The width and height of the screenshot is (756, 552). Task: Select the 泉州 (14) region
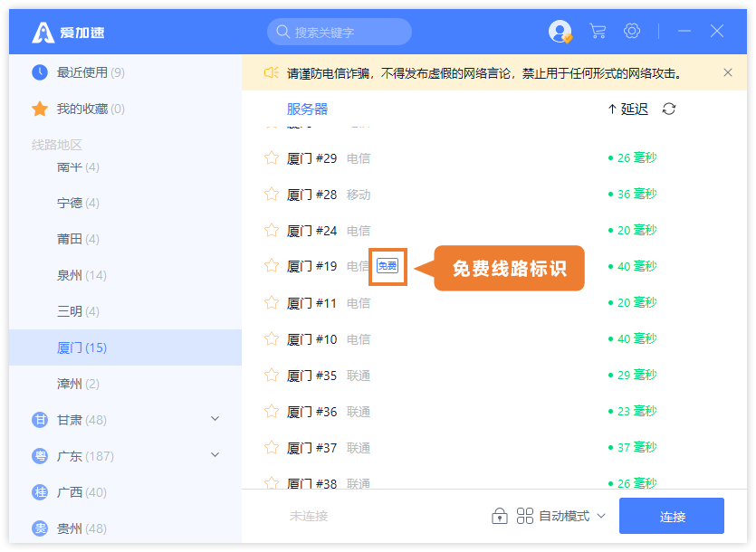click(125, 275)
